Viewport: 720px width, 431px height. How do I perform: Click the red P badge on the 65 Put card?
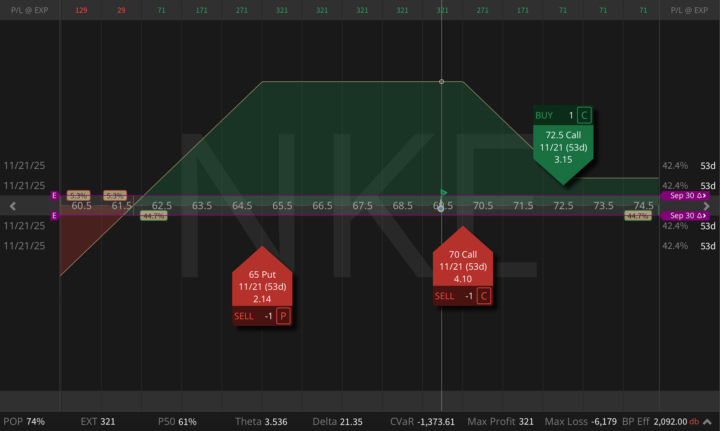pos(283,316)
